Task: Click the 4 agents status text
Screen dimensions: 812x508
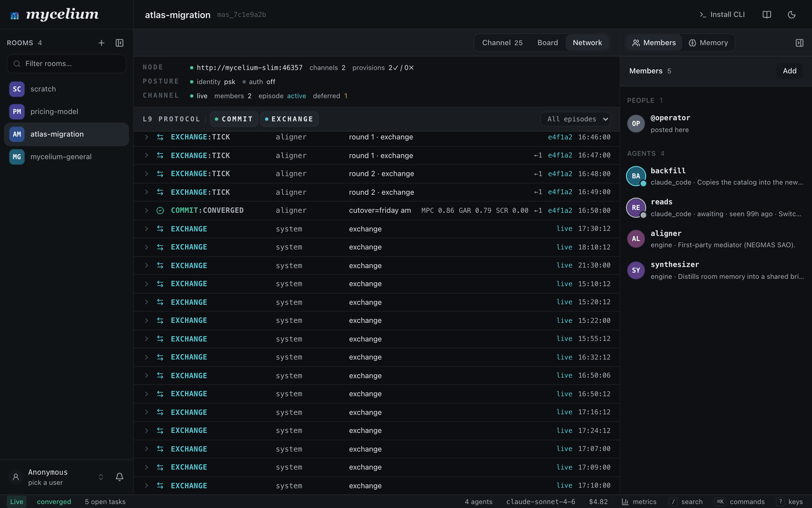Action: 479,502
